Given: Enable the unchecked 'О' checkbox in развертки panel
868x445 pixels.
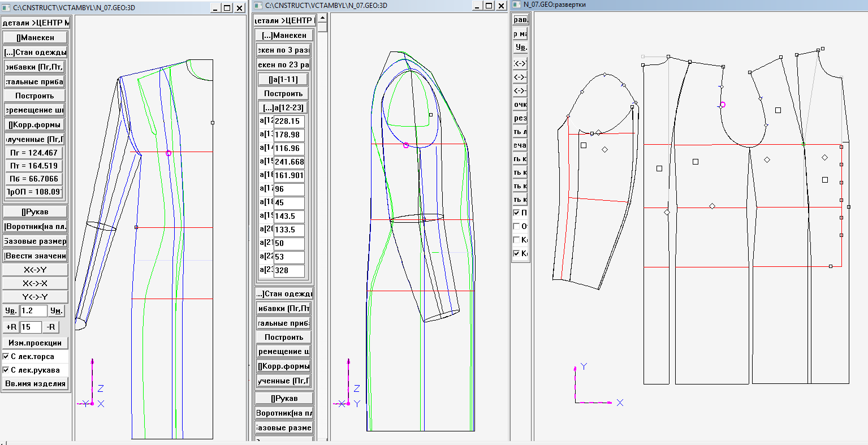Looking at the screenshot, I should click(x=516, y=226).
